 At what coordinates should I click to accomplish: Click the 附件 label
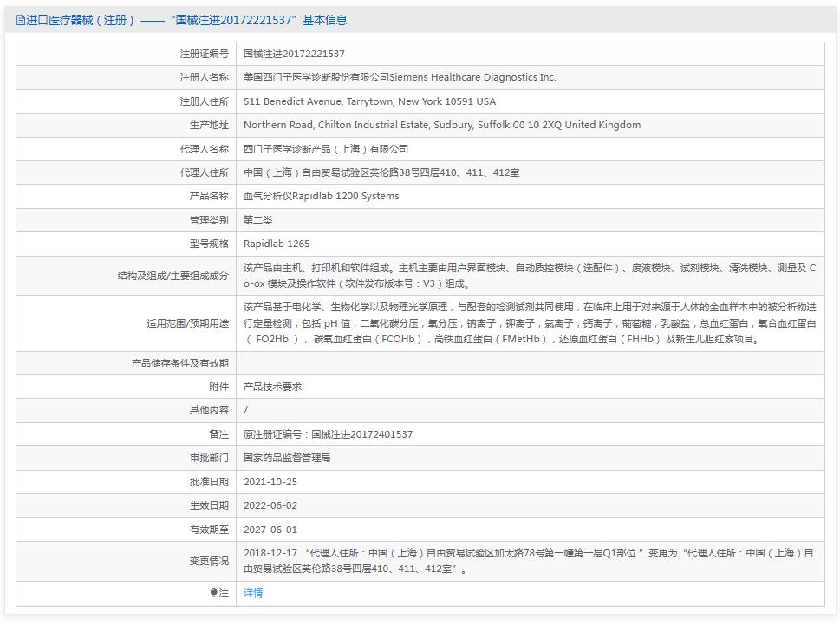(x=218, y=387)
